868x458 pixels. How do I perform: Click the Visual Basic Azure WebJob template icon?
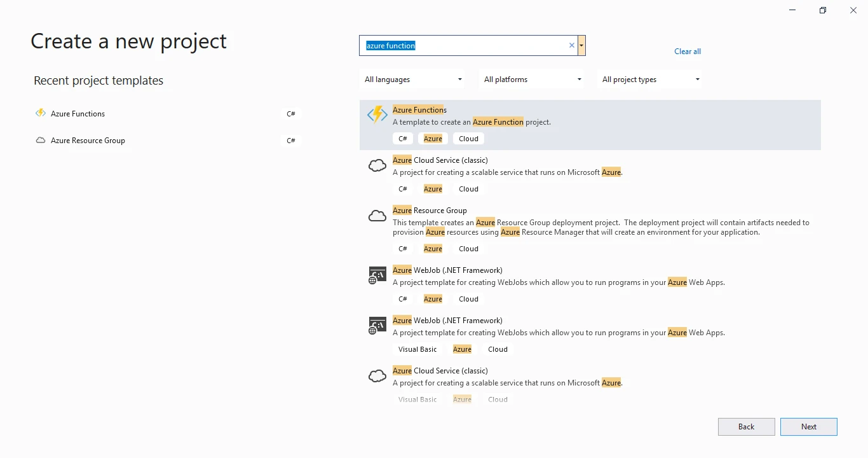pyautogui.click(x=377, y=325)
